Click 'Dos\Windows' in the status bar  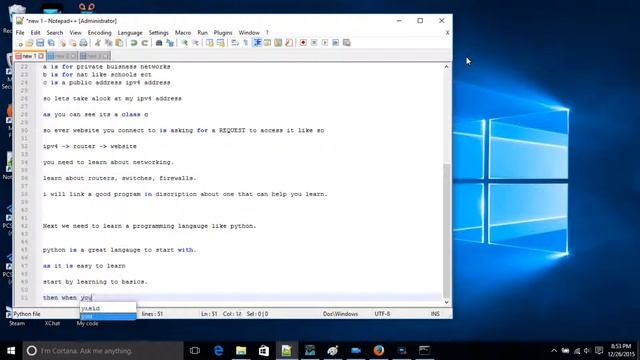click(x=340, y=314)
